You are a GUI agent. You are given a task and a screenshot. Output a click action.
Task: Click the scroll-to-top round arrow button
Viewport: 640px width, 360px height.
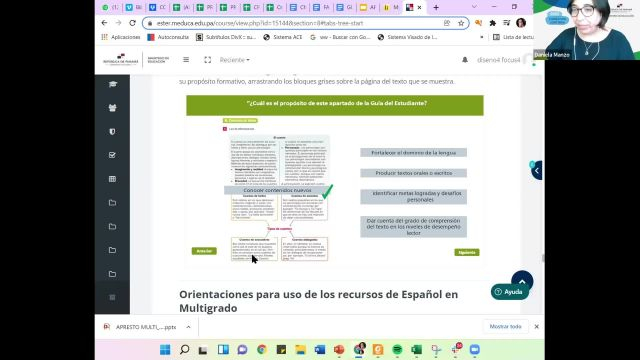[x=522, y=281]
